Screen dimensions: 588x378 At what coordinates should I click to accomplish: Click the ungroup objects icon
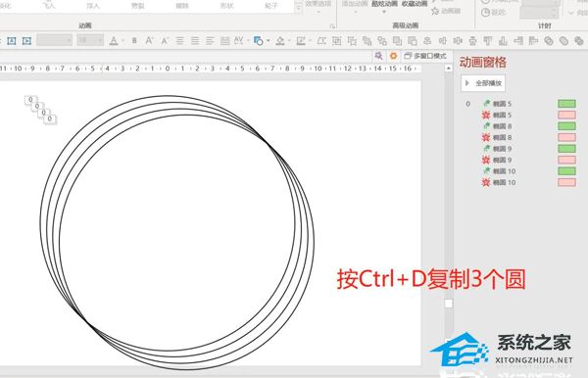[352, 40]
